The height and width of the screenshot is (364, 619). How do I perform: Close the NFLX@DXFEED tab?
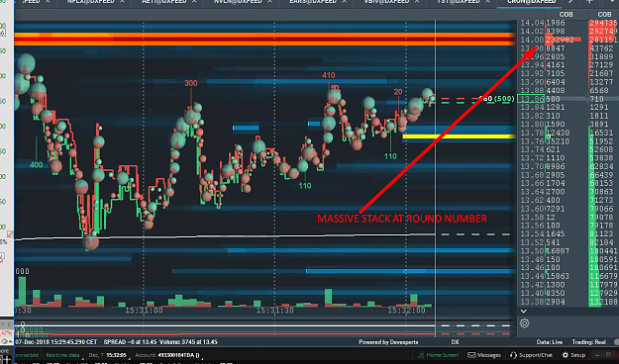(122, 2)
